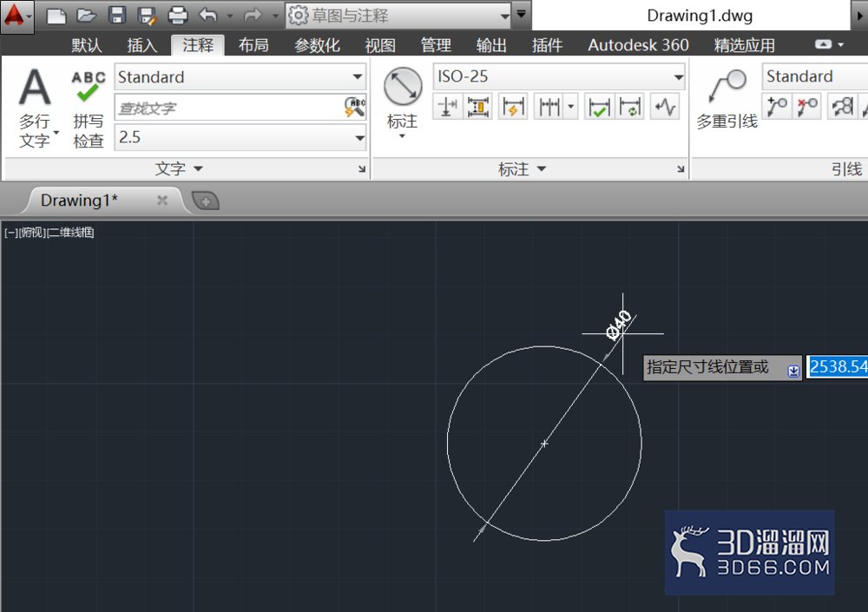868x612 pixels.
Task: Click the add leader icon
Action: (x=777, y=106)
